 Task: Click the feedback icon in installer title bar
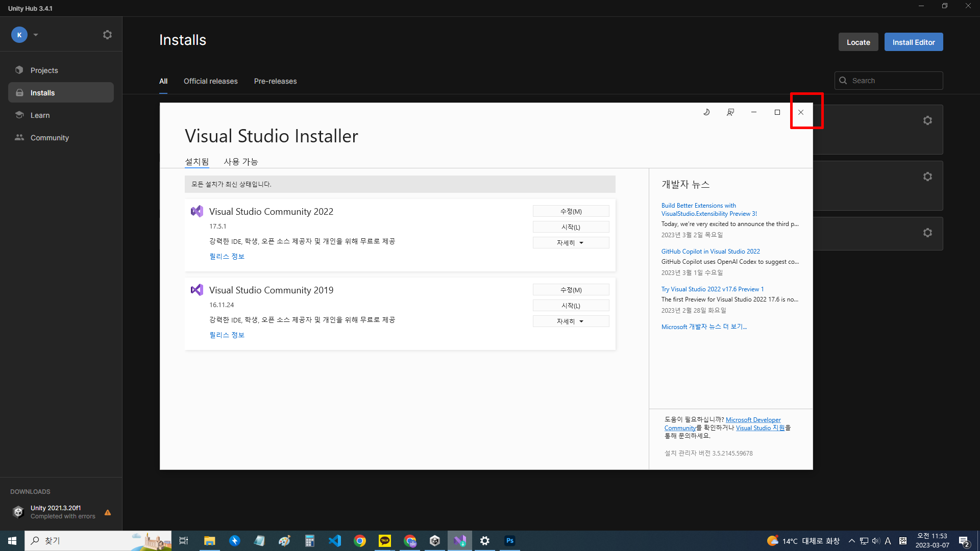point(730,112)
